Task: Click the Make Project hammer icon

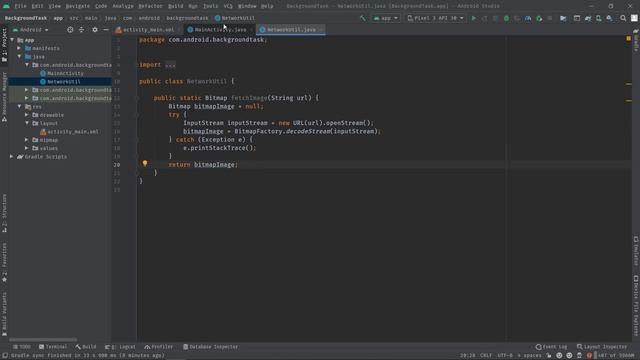Action: [362, 18]
